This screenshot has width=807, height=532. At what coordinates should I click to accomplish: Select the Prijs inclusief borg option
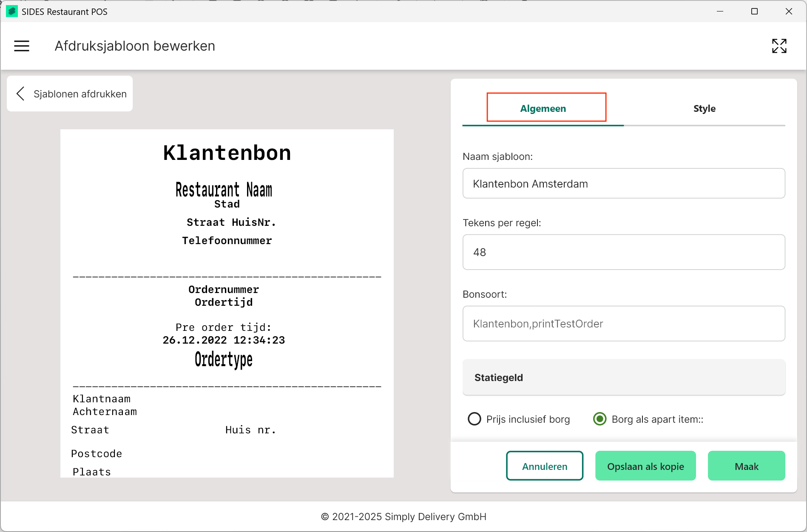click(x=475, y=419)
